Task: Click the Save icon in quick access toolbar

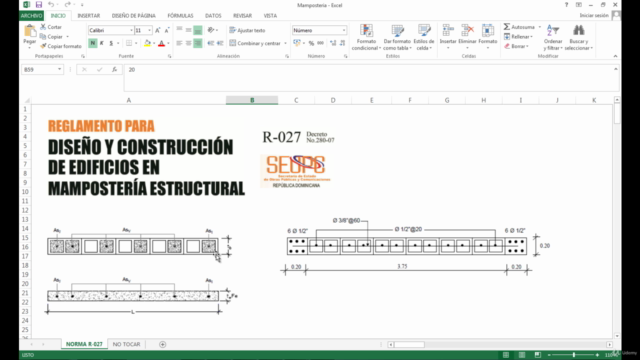Action: tap(39, 5)
